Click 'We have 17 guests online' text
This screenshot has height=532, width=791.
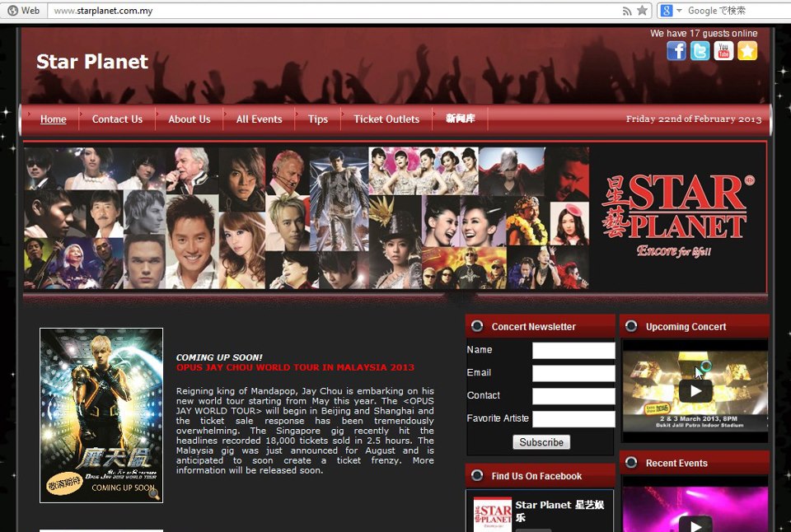[x=704, y=33]
